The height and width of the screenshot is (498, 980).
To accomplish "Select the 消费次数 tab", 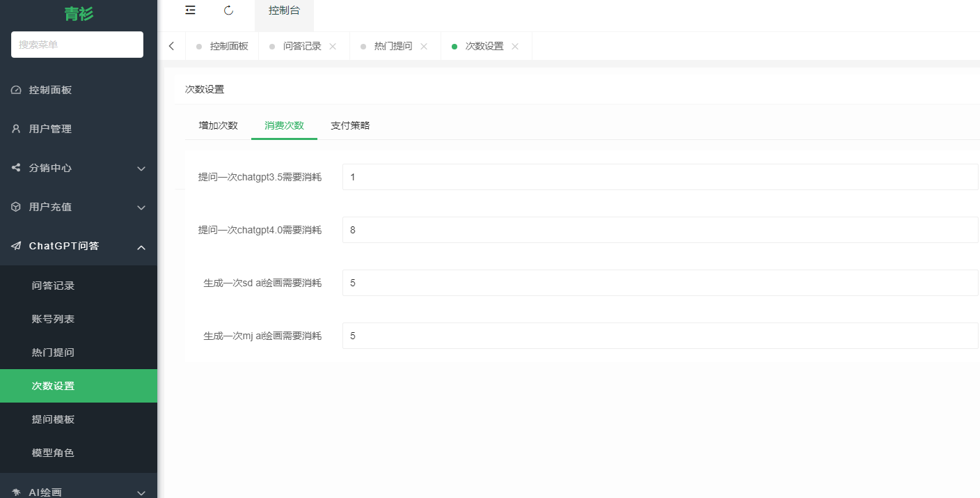I will click(x=284, y=125).
